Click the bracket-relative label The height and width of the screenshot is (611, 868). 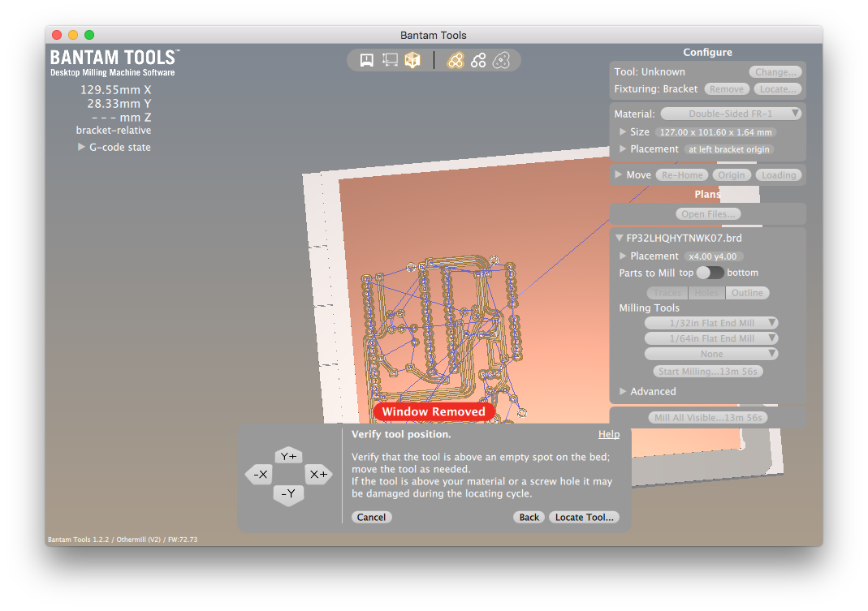tap(114, 131)
